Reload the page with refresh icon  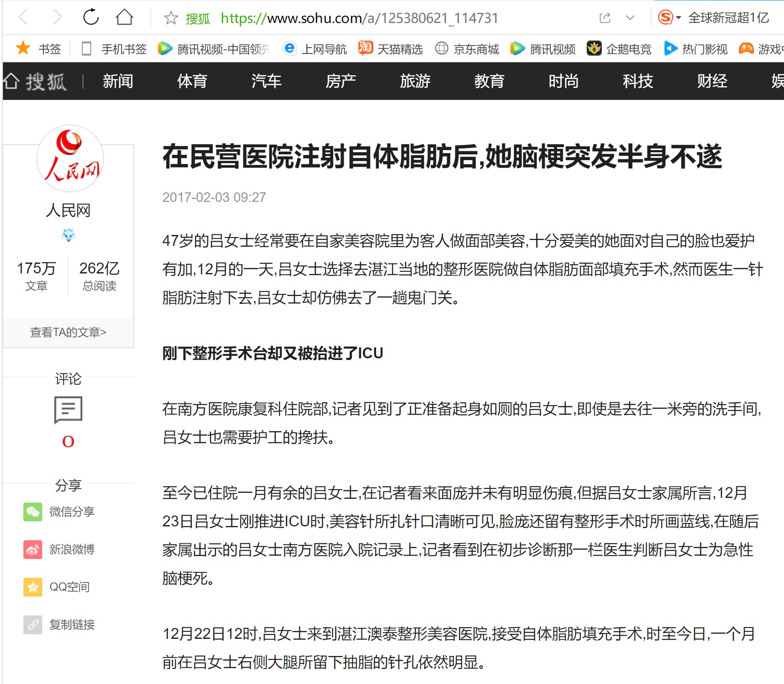tap(91, 17)
